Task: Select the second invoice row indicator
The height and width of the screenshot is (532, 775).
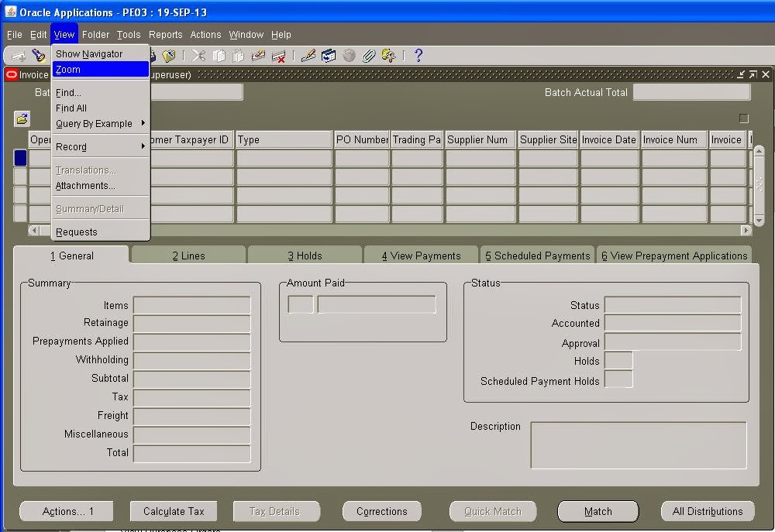Action: coord(20,177)
